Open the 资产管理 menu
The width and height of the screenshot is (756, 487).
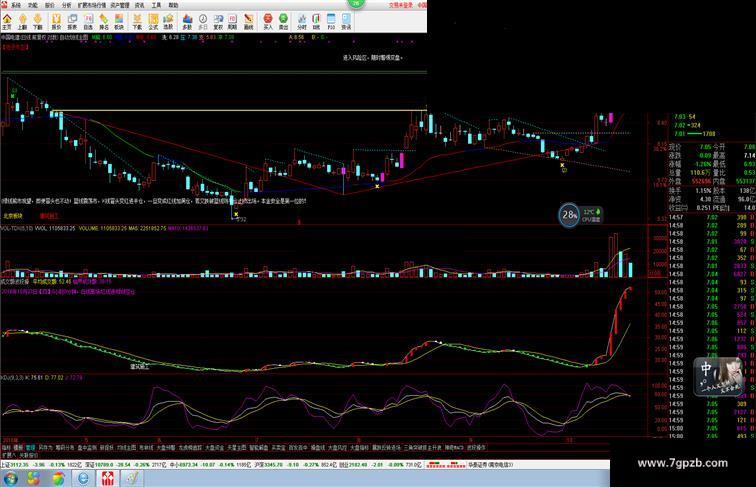click(x=120, y=5)
